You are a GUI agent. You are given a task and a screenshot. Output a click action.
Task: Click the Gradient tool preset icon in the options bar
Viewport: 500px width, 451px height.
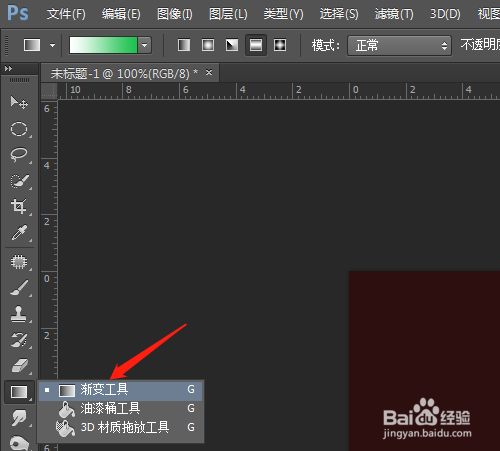[32, 45]
